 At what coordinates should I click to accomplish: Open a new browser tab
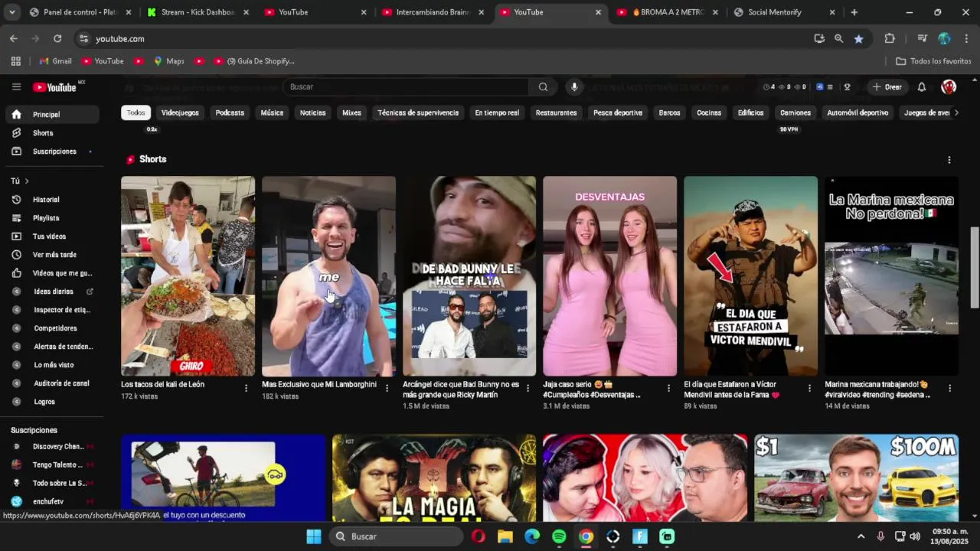(854, 12)
